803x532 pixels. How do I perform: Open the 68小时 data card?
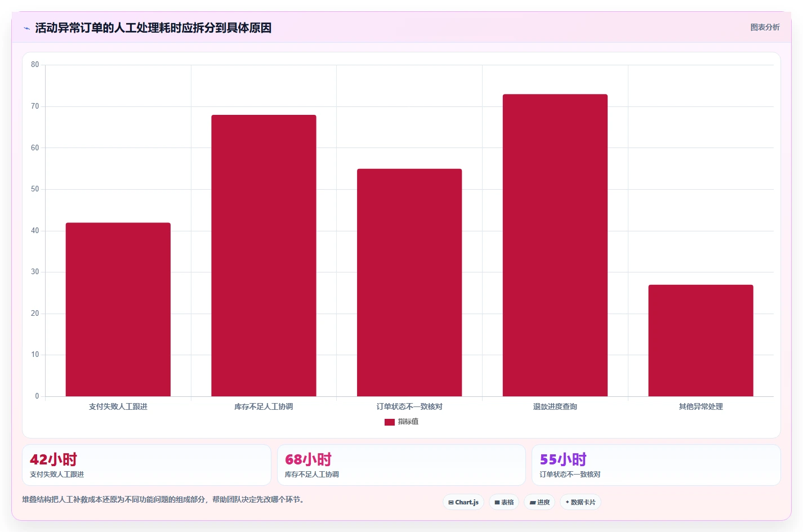[401, 465]
